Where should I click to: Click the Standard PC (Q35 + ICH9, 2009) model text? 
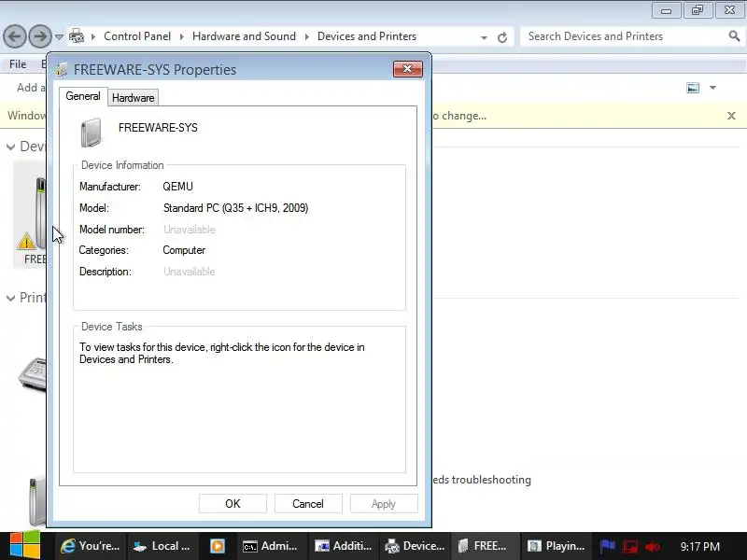(x=236, y=208)
